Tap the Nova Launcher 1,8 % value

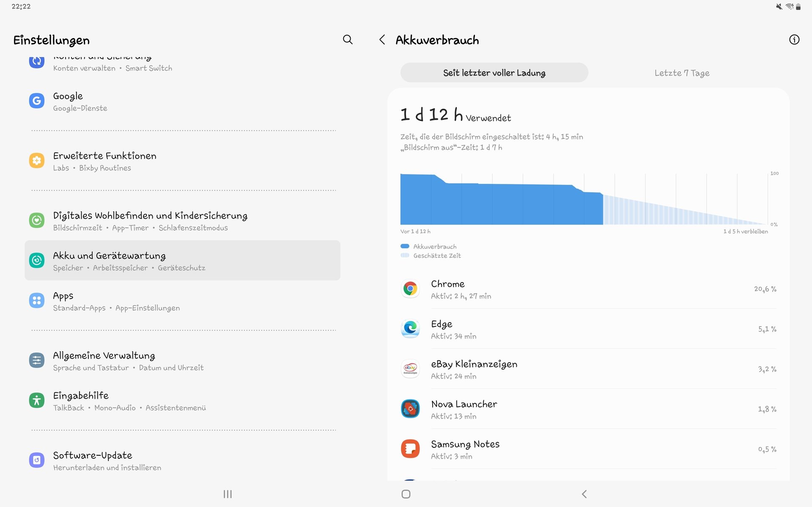point(767,409)
